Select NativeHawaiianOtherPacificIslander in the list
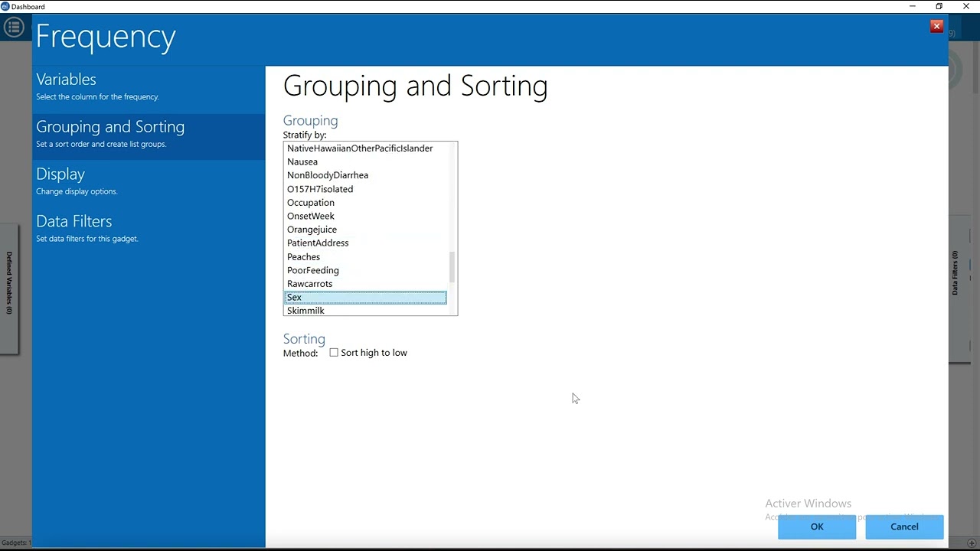The image size is (980, 551). 365,148
